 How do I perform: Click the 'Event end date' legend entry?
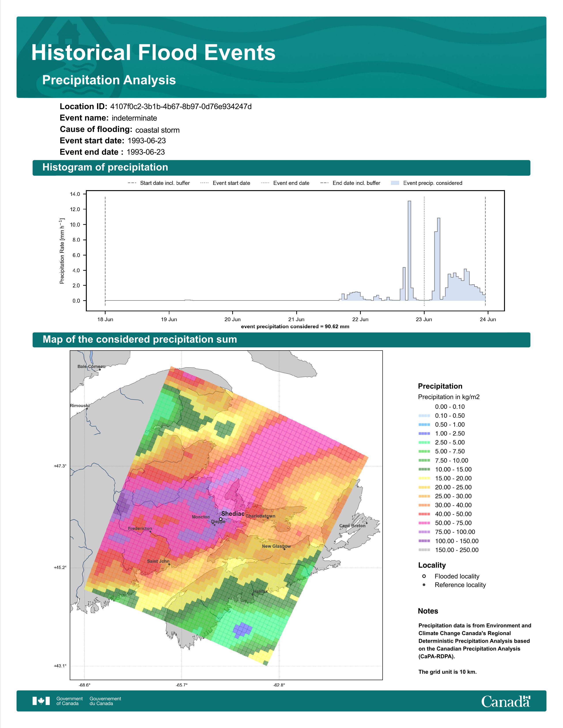pyautogui.click(x=285, y=183)
